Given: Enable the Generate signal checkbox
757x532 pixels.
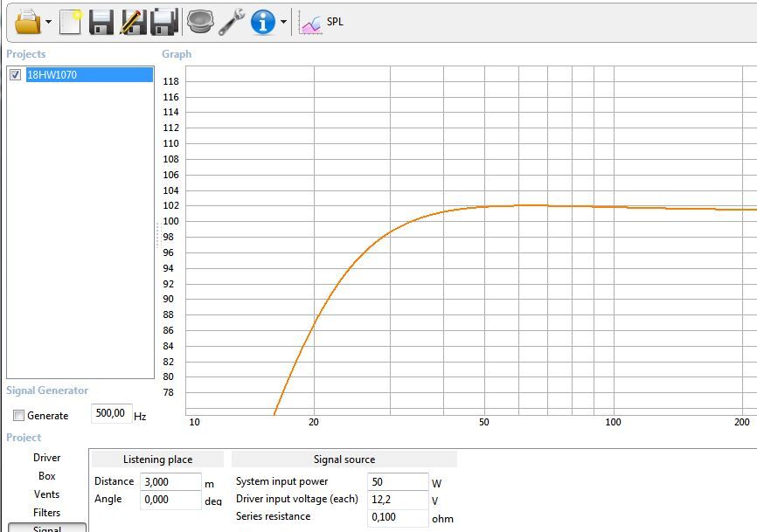Looking at the screenshot, I should point(18,415).
